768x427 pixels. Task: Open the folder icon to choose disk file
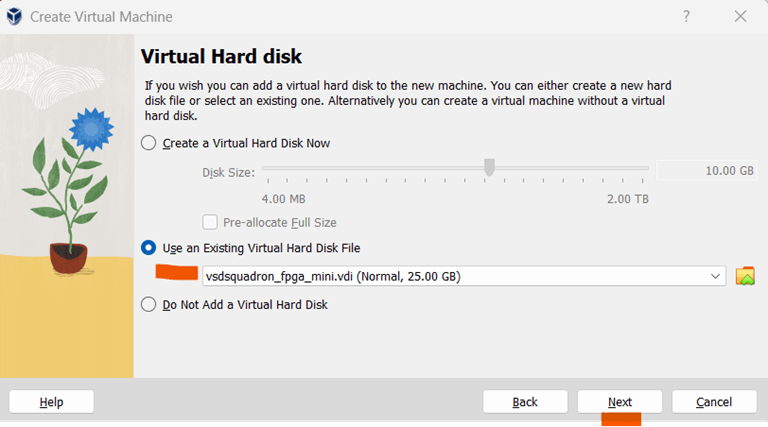[745, 276]
